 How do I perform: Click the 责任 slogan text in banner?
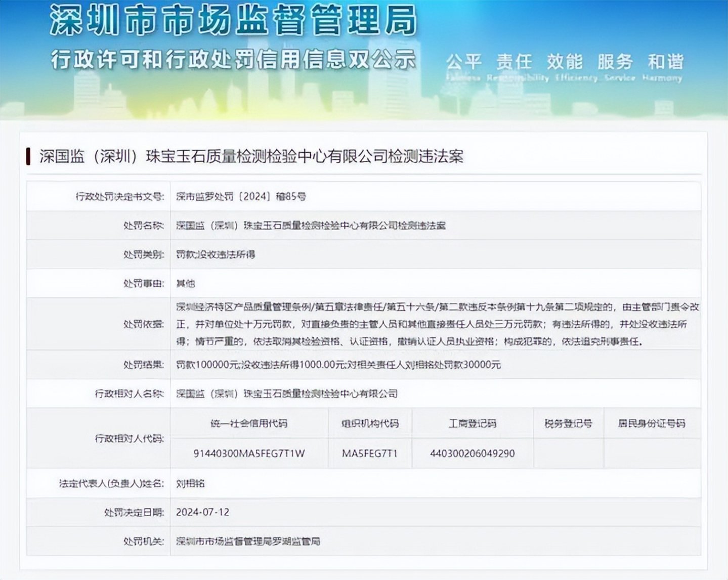click(x=513, y=62)
